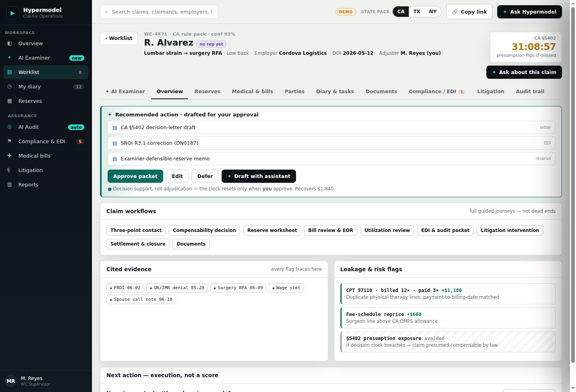The width and height of the screenshot is (576, 392).
Task: Open the Audit trail tab
Action: point(530,92)
